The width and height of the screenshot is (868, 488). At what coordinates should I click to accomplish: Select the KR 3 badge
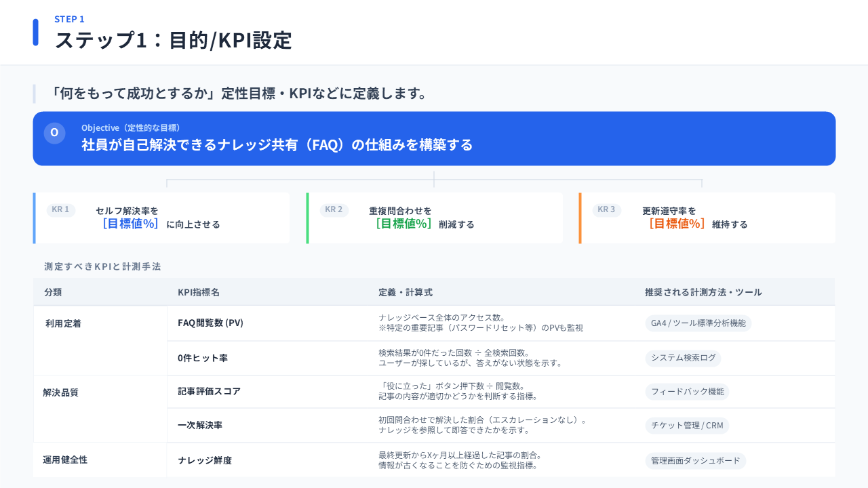(607, 210)
